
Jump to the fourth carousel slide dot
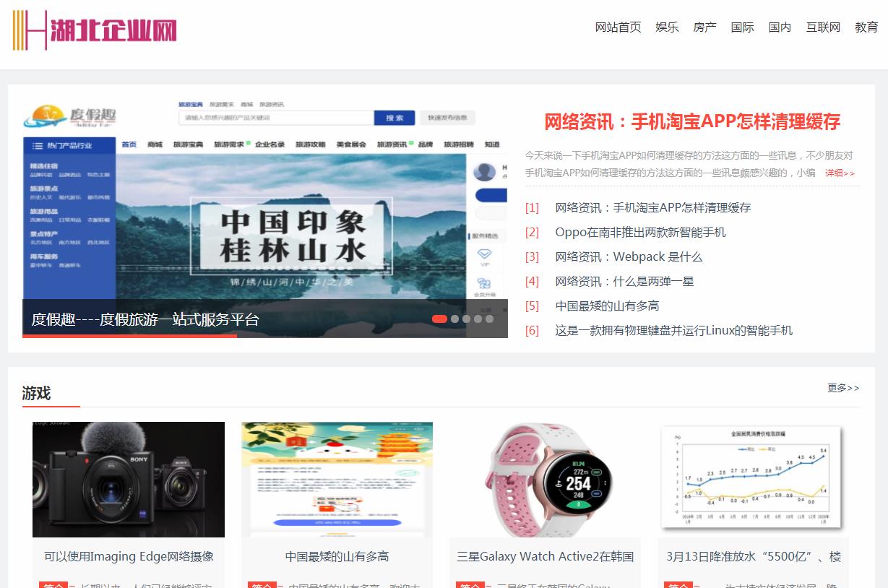(478, 319)
